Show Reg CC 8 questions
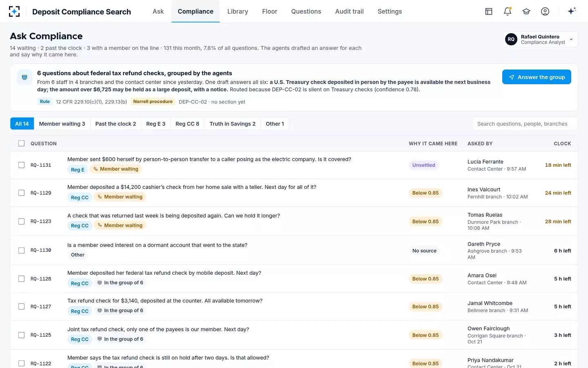Viewport: 588px width, 368px height. click(187, 124)
